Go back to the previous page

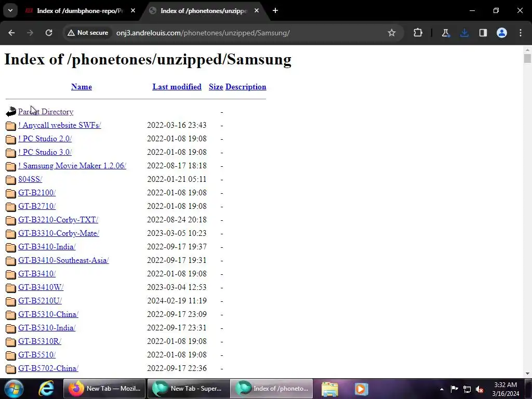coord(11,33)
